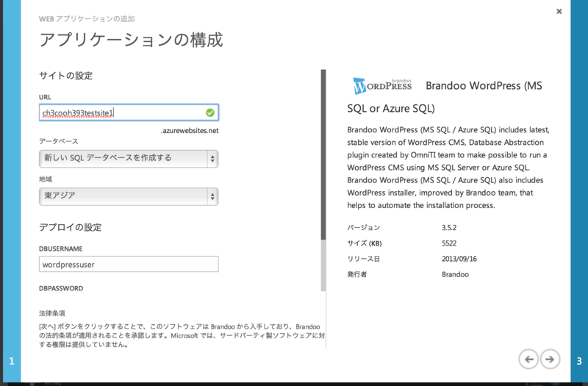The height and width of the screenshot is (386, 588).
Task: Open the データベース dropdown
Action: (129, 158)
